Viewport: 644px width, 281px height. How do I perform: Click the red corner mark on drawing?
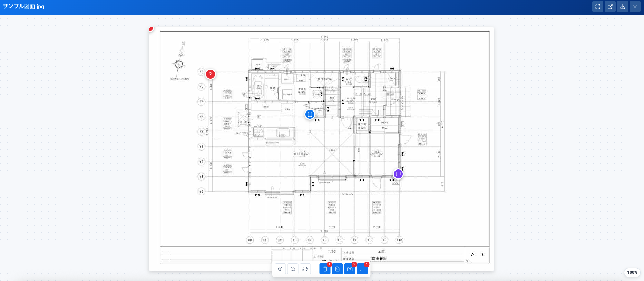click(151, 29)
